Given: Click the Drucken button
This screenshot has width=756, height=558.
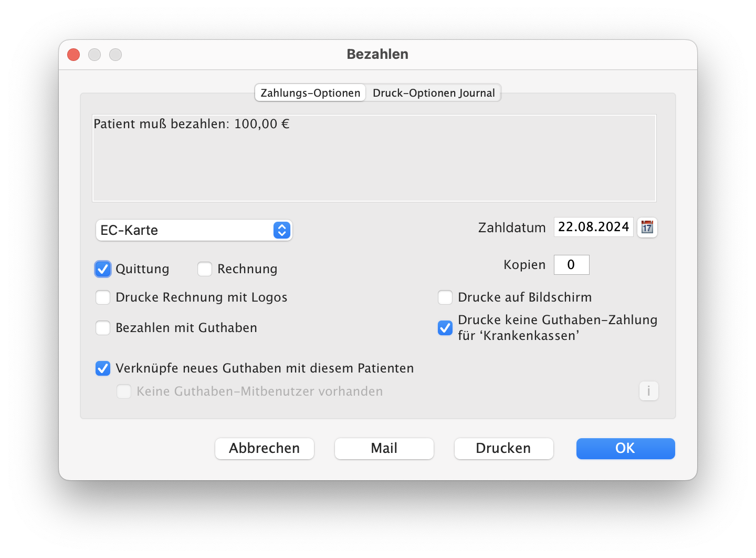Looking at the screenshot, I should [x=503, y=448].
